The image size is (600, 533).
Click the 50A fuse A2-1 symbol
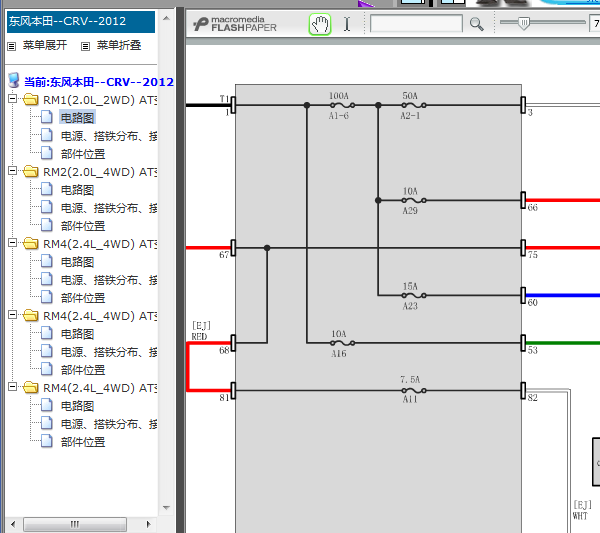(414, 105)
